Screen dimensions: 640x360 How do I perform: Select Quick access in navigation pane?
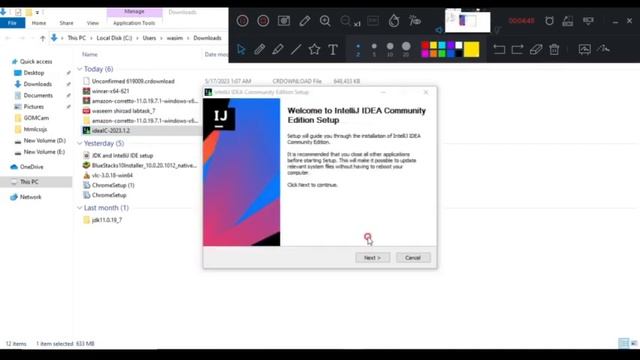click(36, 62)
